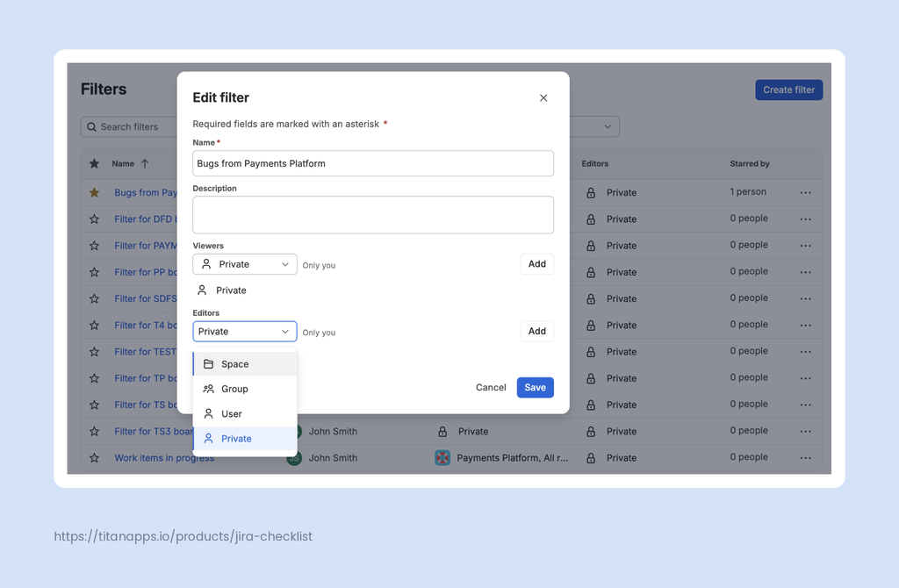Image resolution: width=899 pixels, height=588 pixels.
Task: Select Space in the Editors dropdown list
Action: click(246, 364)
